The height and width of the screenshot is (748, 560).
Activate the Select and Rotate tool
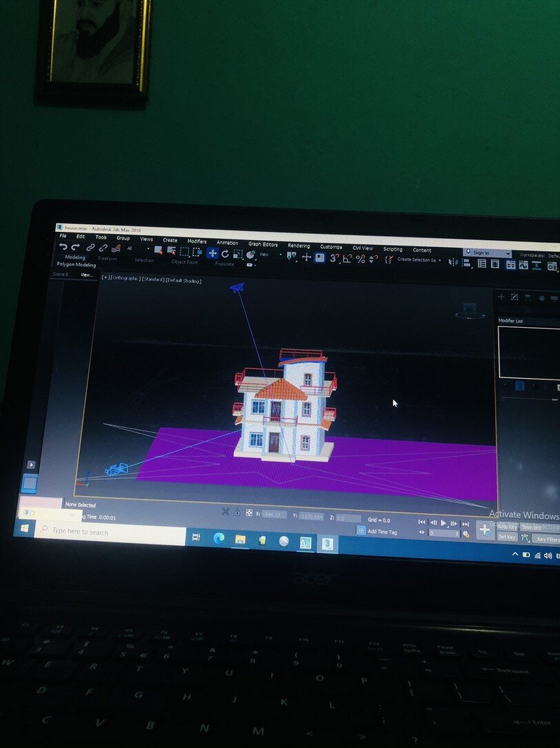(225, 253)
